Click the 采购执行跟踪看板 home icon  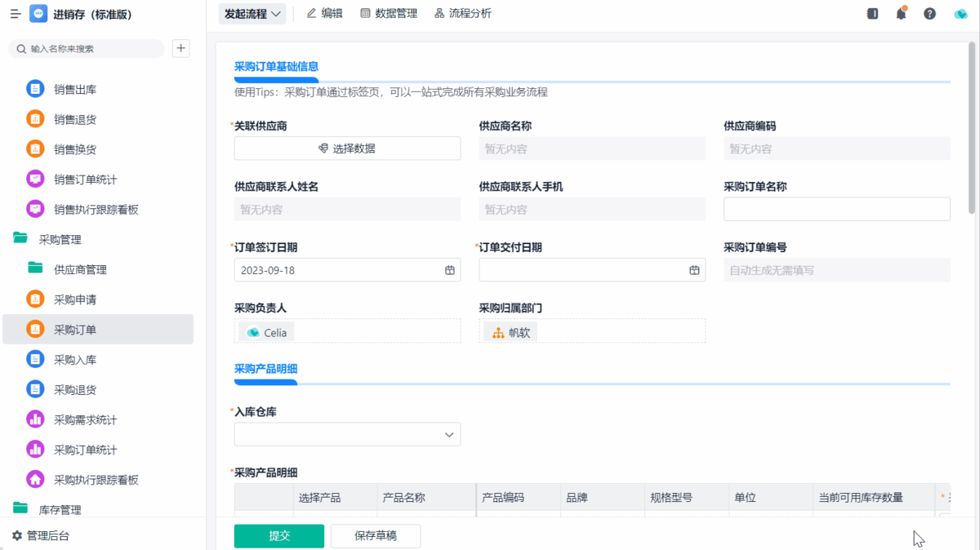tap(35, 479)
